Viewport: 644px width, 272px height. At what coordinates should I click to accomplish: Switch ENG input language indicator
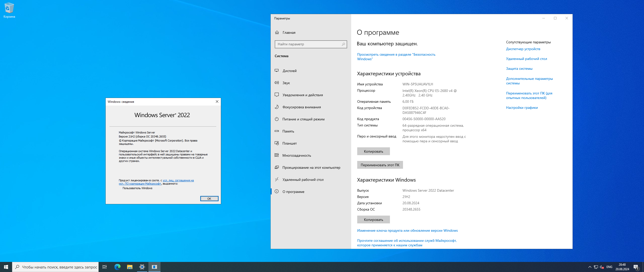[x=609, y=267]
